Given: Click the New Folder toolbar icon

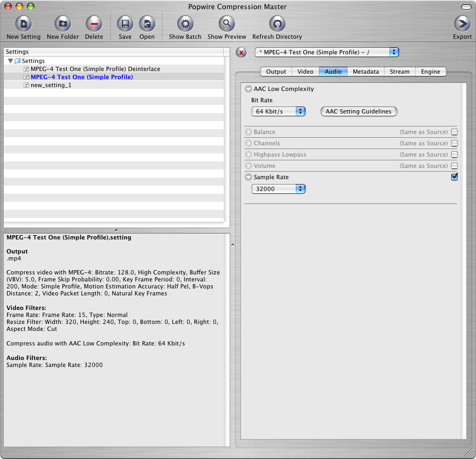Looking at the screenshot, I should pyautogui.click(x=62, y=24).
